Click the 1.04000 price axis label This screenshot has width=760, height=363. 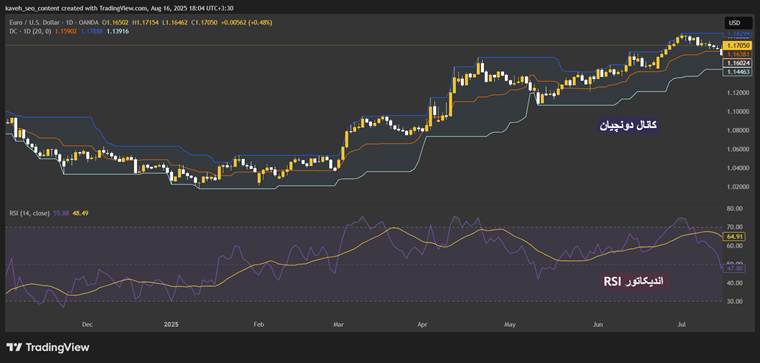click(x=739, y=168)
